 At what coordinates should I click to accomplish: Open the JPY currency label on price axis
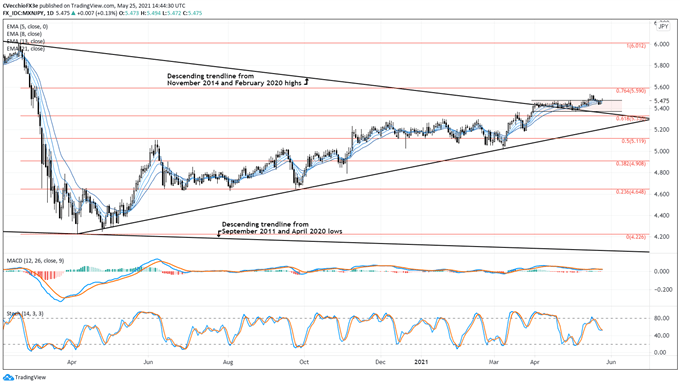664,26
